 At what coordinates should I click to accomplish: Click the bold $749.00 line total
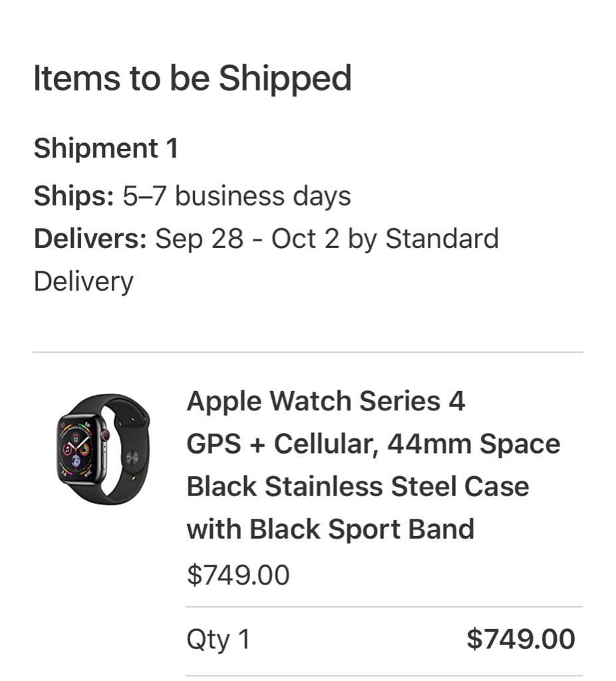(x=521, y=639)
